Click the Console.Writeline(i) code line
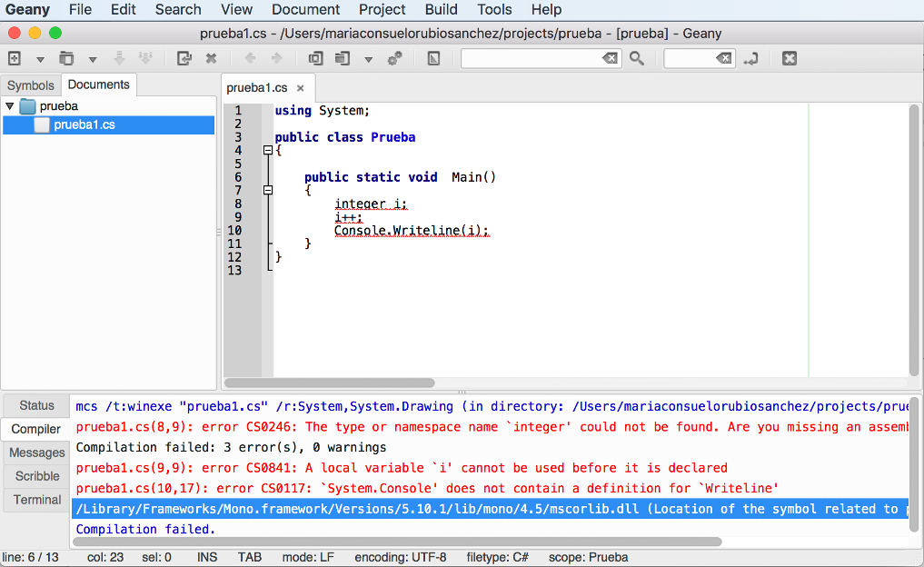 412,231
